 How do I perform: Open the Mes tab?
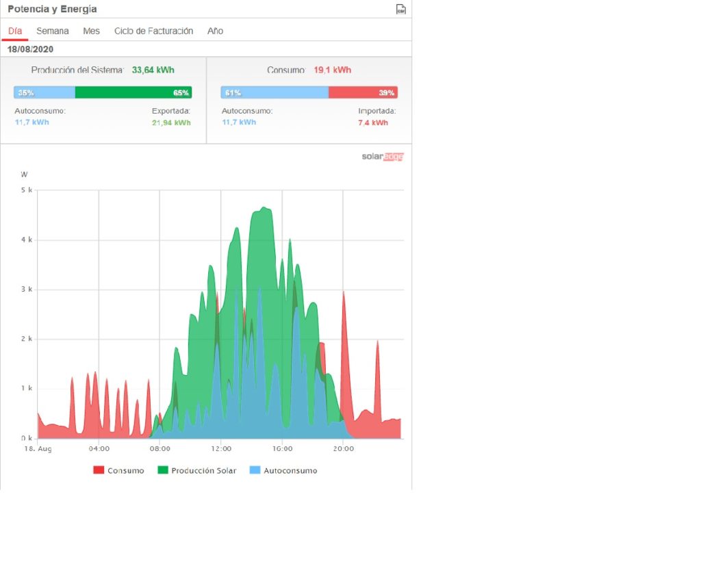click(x=91, y=31)
